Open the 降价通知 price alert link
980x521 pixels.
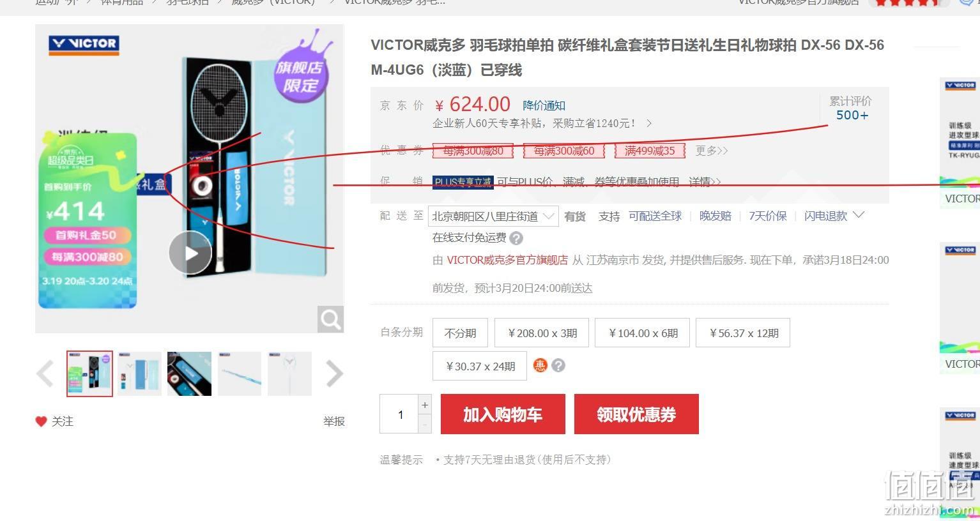[544, 105]
